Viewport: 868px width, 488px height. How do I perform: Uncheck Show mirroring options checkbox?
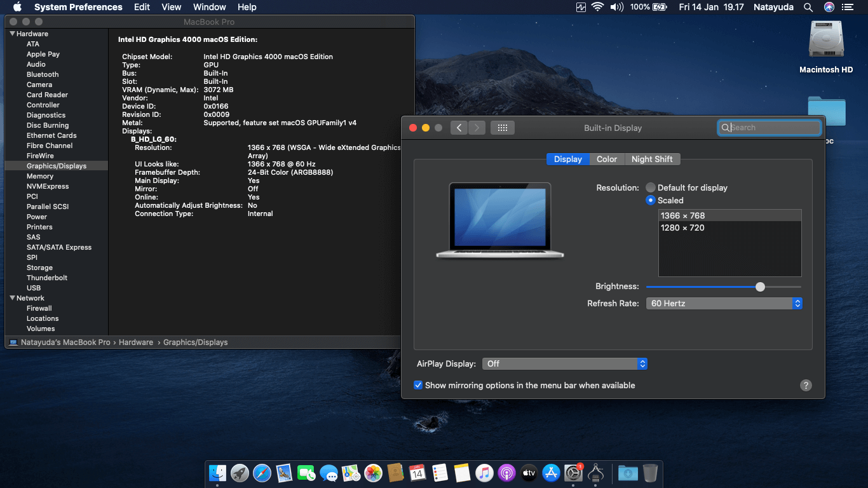point(418,385)
